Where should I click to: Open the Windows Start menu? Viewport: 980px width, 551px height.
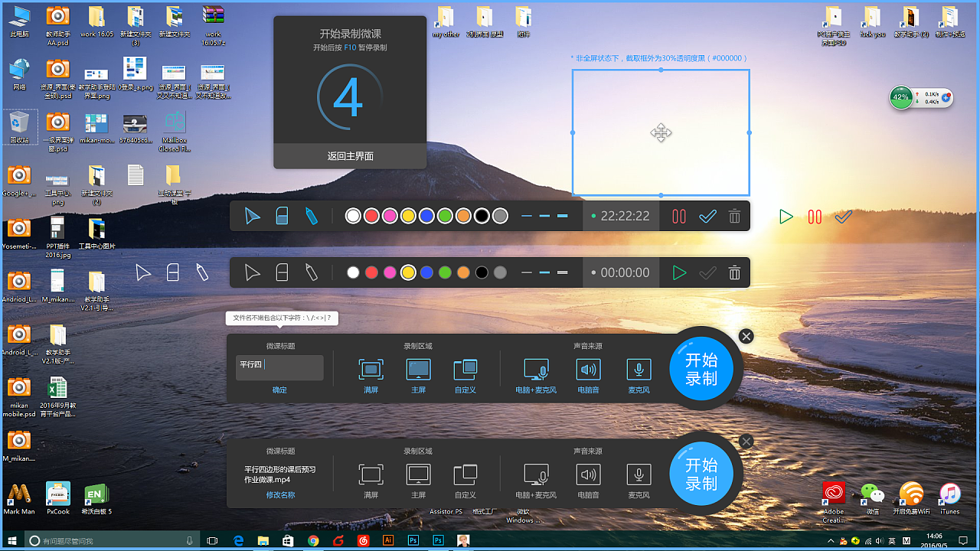point(12,540)
